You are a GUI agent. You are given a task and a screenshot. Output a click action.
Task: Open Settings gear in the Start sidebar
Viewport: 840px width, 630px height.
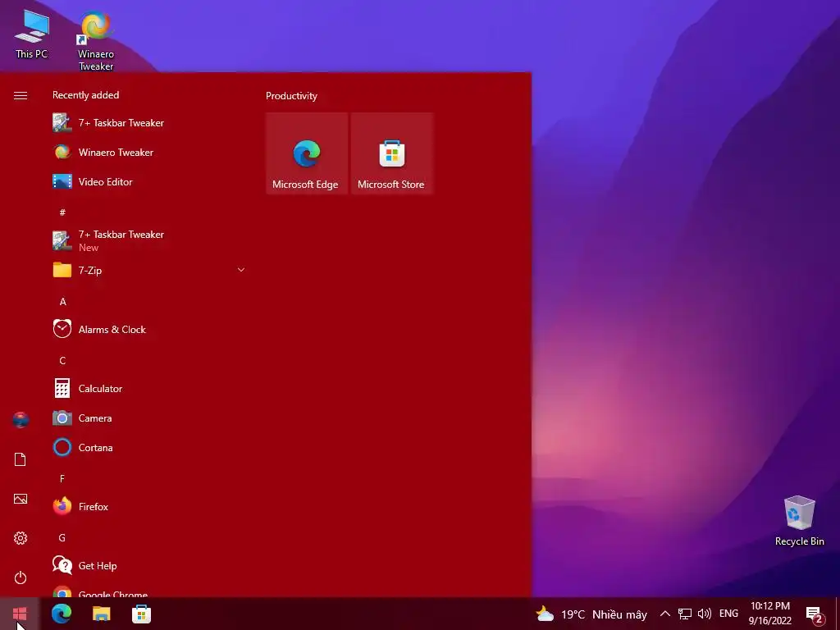click(x=21, y=538)
